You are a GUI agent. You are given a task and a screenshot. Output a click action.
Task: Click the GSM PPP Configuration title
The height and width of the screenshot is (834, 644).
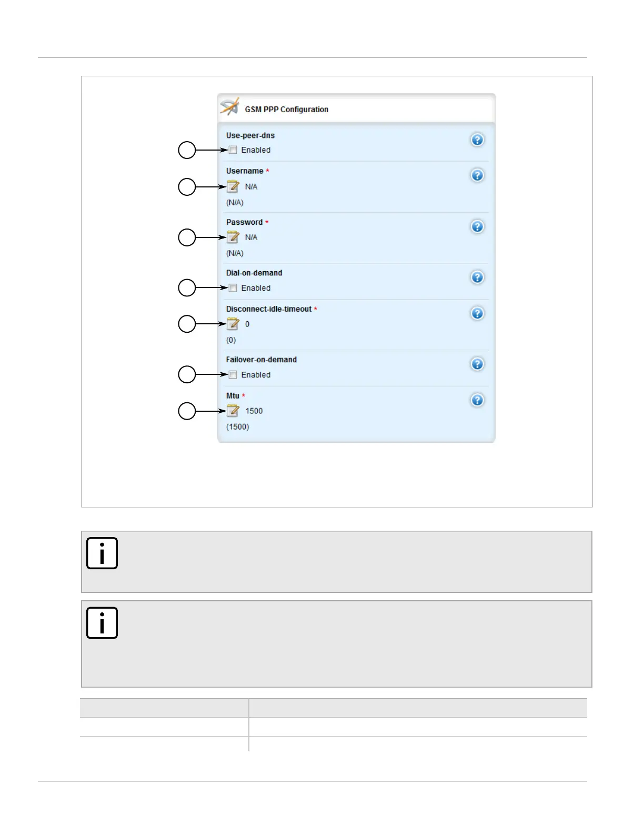pyautogui.click(x=286, y=110)
